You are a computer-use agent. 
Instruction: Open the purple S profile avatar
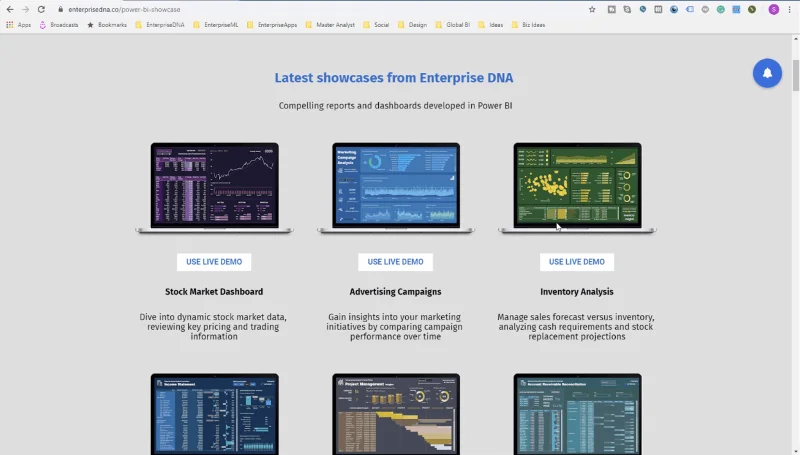click(x=773, y=9)
